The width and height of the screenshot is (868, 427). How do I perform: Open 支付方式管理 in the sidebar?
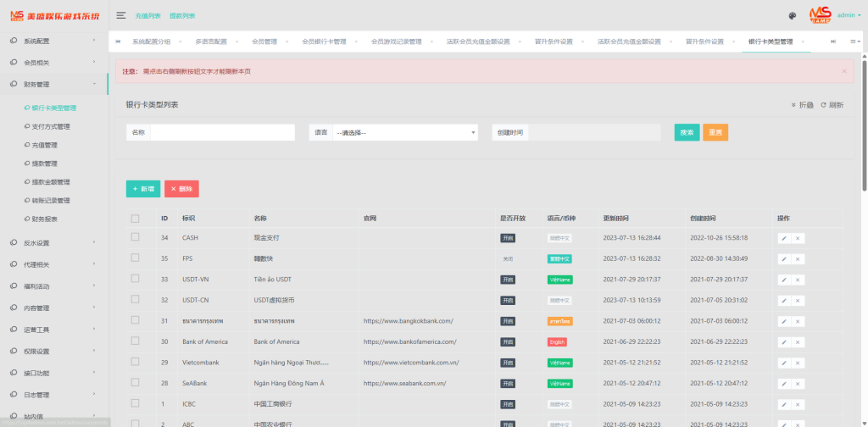(x=51, y=126)
